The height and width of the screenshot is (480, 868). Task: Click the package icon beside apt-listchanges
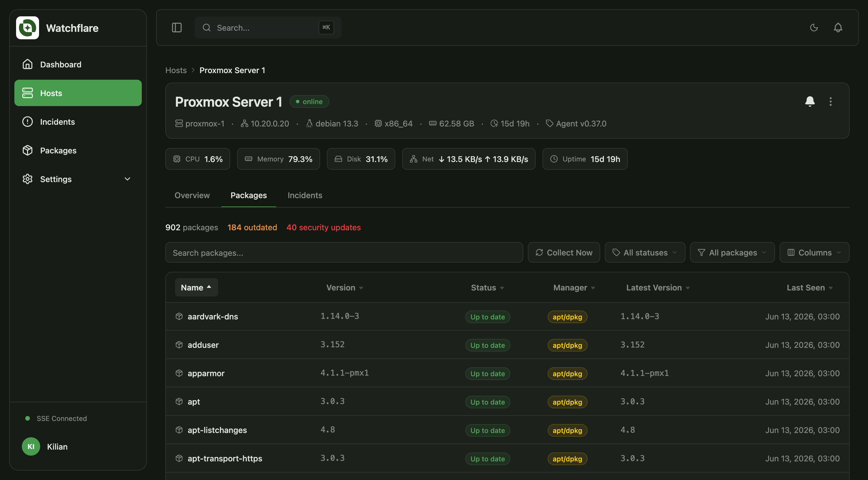pyautogui.click(x=179, y=430)
